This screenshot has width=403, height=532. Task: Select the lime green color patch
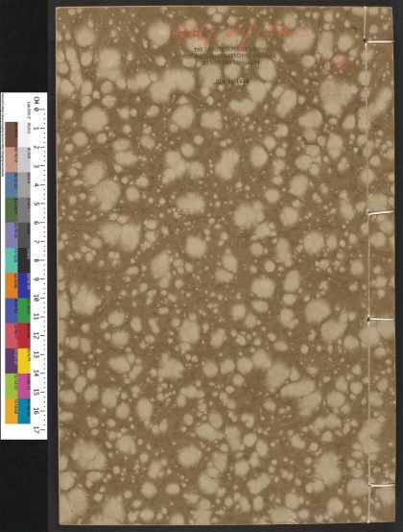[12, 386]
